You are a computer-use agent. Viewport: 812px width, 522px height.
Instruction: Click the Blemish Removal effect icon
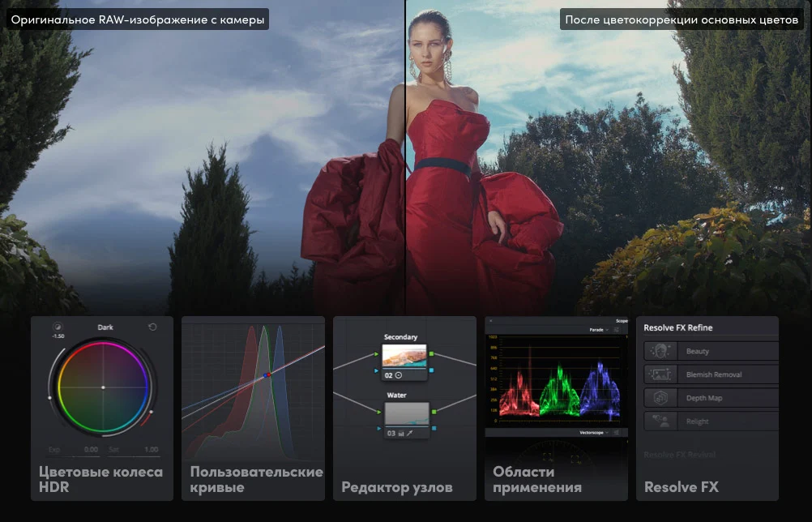(660, 374)
